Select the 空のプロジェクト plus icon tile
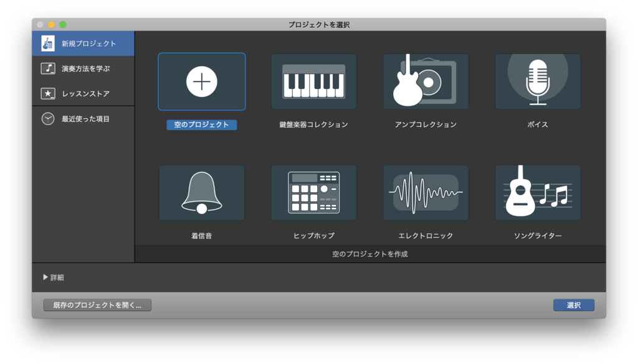Image resolution: width=638 pixels, height=364 pixels. [x=202, y=82]
